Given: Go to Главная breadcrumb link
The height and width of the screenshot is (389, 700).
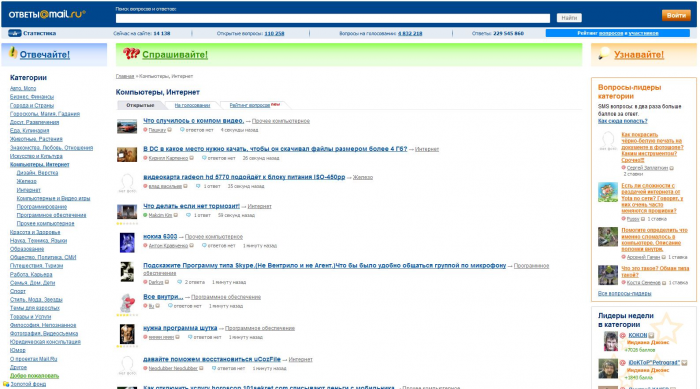Looking at the screenshot, I should (x=125, y=76).
